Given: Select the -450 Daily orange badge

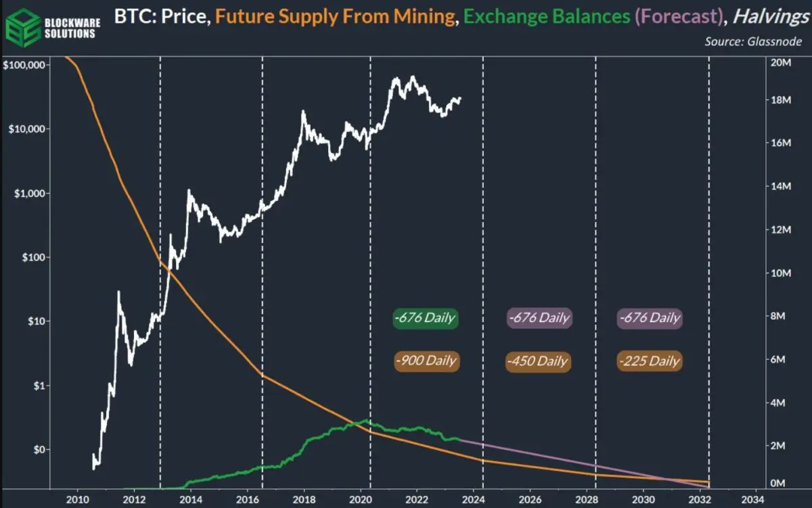Looking at the screenshot, I should click(x=538, y=361).
